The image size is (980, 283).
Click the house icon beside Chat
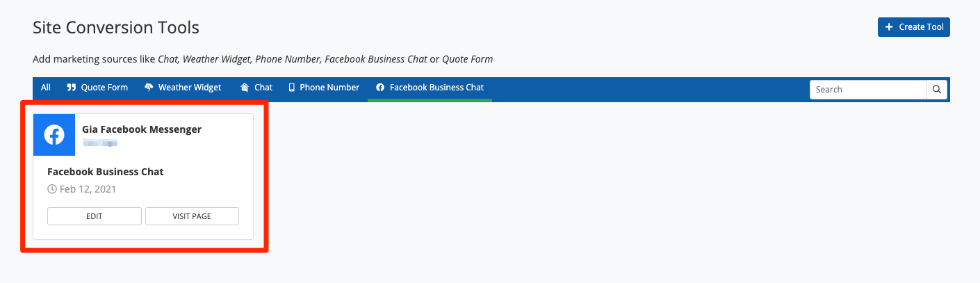245,88
